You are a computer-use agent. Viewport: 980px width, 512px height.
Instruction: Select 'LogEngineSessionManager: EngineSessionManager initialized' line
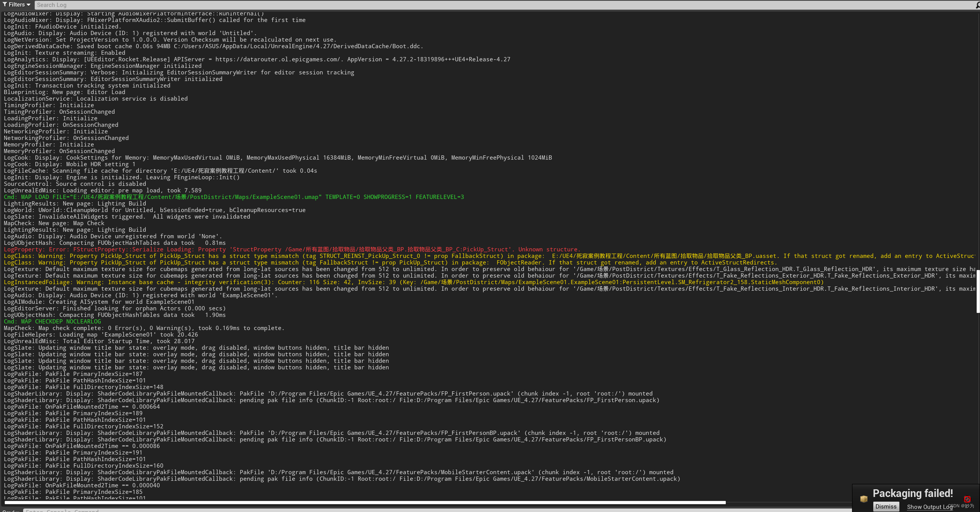tap(103, 66)
